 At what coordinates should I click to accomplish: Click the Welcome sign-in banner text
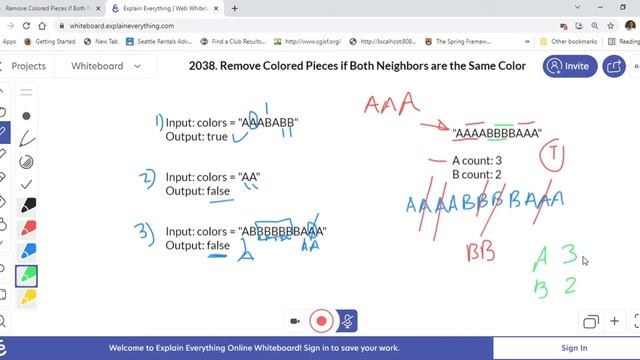[x=254, y=348]
